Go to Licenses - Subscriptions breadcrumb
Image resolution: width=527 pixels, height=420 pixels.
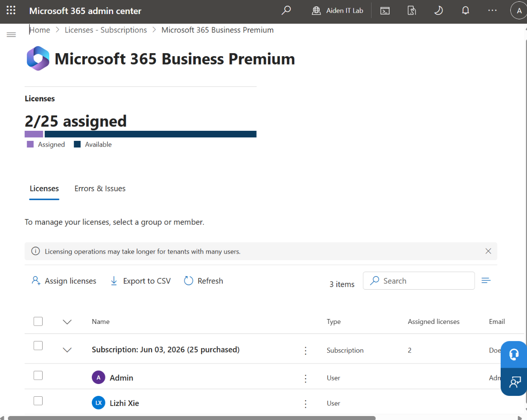click(106, 30)
